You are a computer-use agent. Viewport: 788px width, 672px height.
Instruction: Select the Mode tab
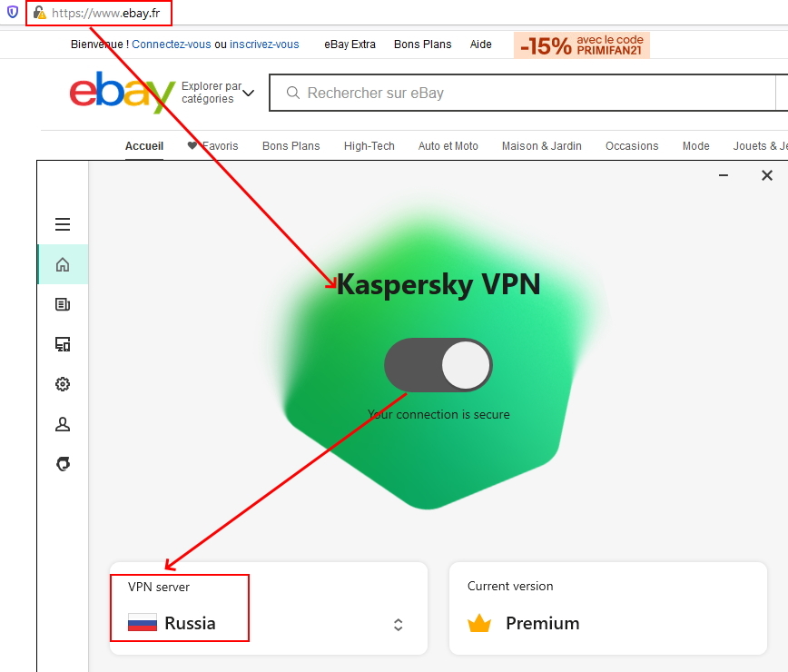(695, 146)
